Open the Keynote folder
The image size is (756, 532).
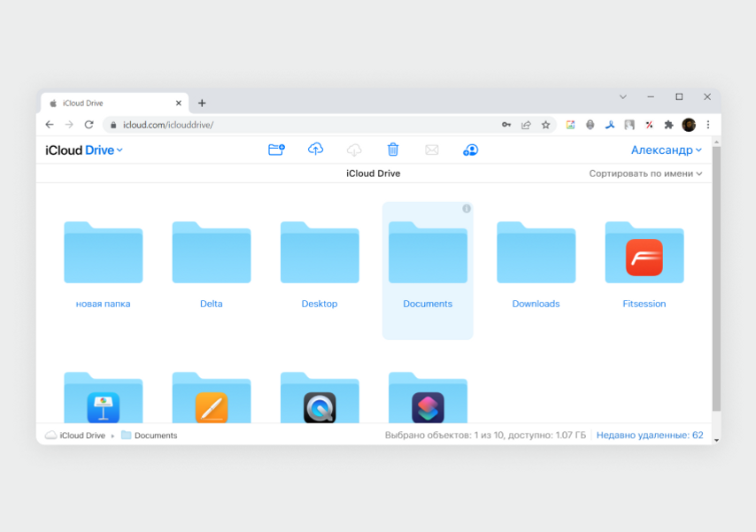pos(104,397)
